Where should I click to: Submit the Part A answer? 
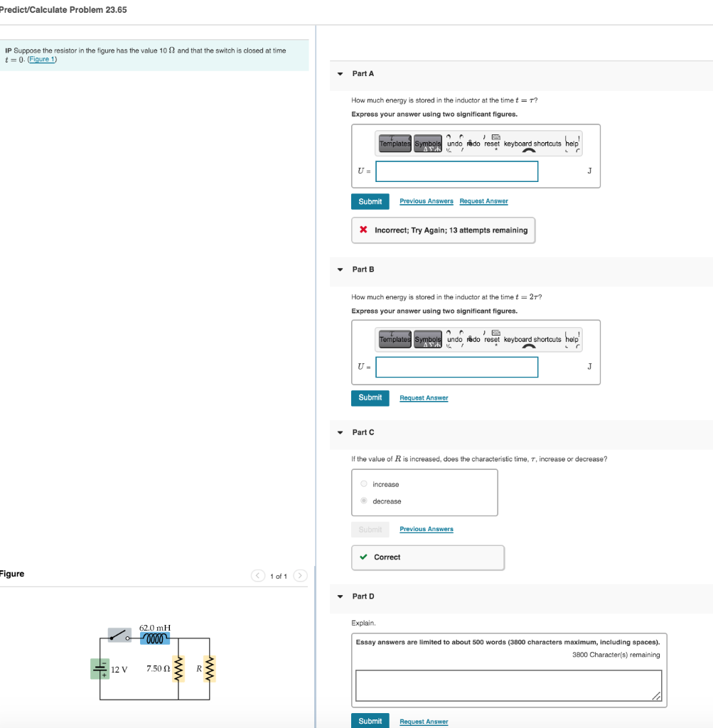370,201
